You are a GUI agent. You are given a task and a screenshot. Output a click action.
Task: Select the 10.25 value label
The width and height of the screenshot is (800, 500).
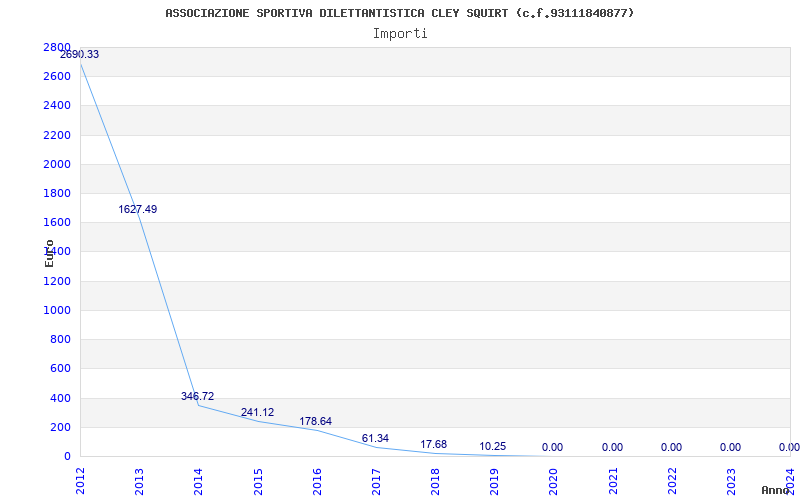click(493, 446)
